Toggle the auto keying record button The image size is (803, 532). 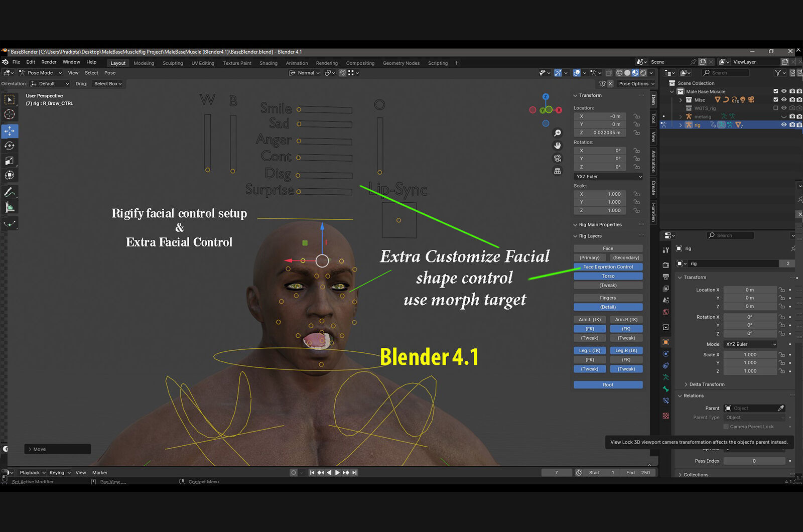point(294,472)
